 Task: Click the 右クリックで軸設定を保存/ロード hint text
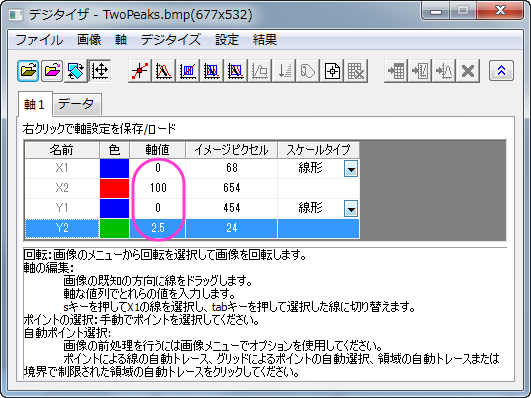pyautogui.click(x=100, y=129)
